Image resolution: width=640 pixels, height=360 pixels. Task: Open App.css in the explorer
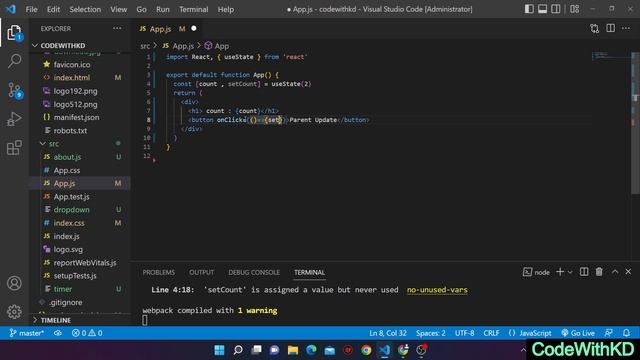pos(67,170)
